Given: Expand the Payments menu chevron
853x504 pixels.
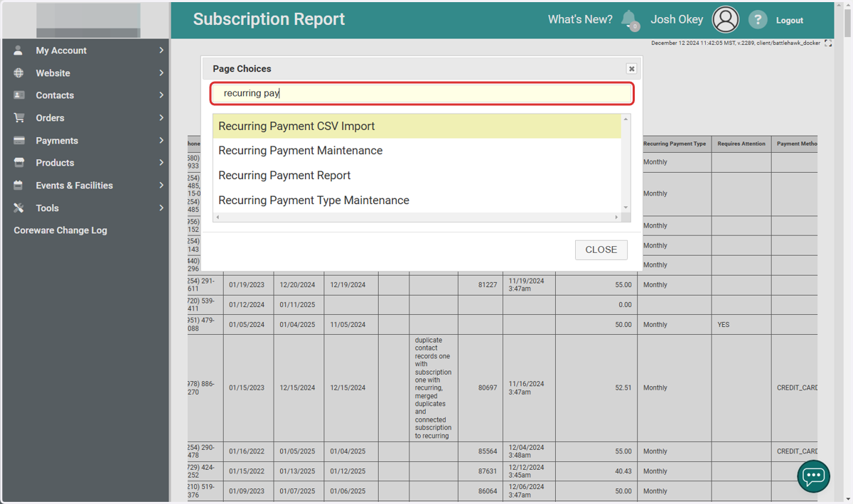Looking at the screenshot, I should pos(161,141).
